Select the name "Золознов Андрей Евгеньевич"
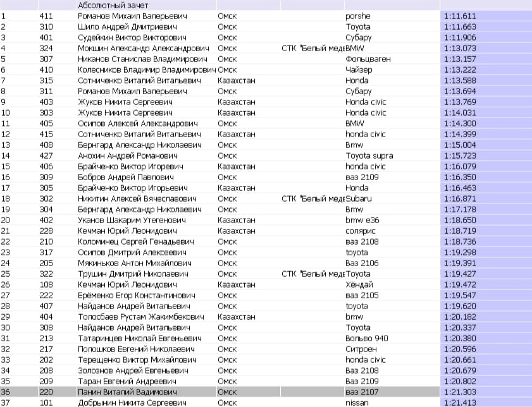Screen dimensions: 532x407 [133, 371]
